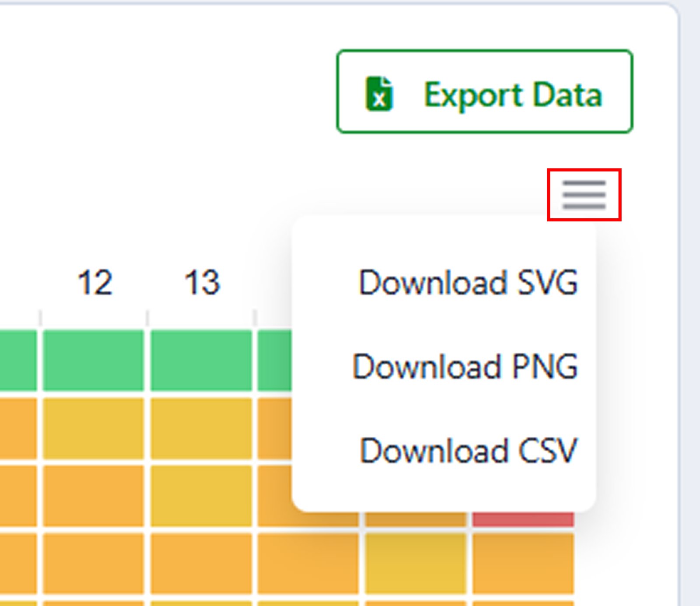Click the Export Data button
This screenshot has height=606, width=700.
coord(484,93)
